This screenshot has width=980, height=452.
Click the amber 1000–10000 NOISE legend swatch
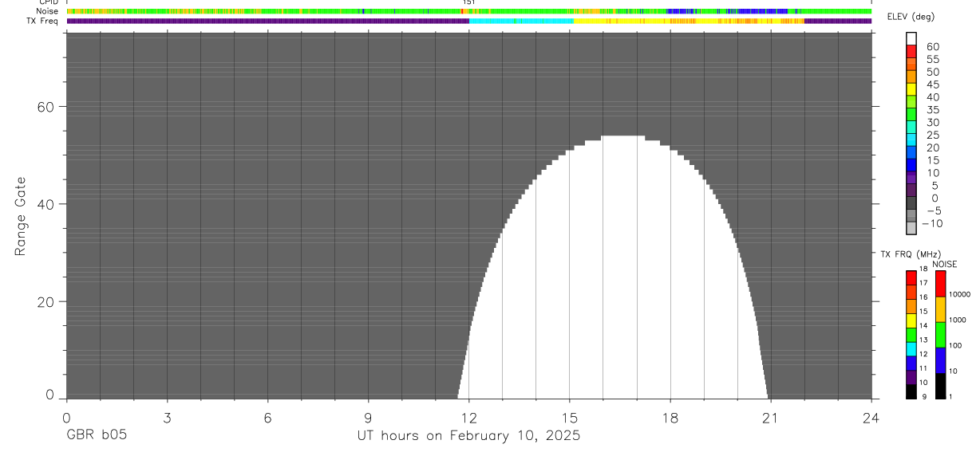pyautogui.click(x=940, y=309)
